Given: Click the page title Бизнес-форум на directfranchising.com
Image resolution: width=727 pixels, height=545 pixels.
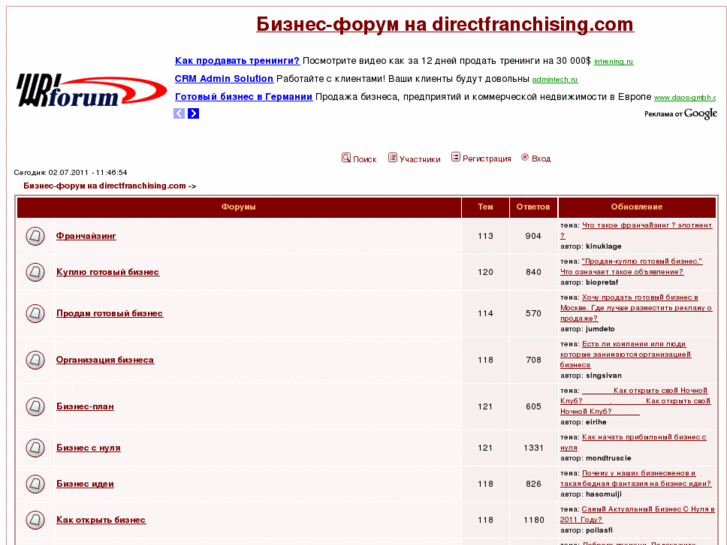Looking at the screenshot, I should (445, 24).
